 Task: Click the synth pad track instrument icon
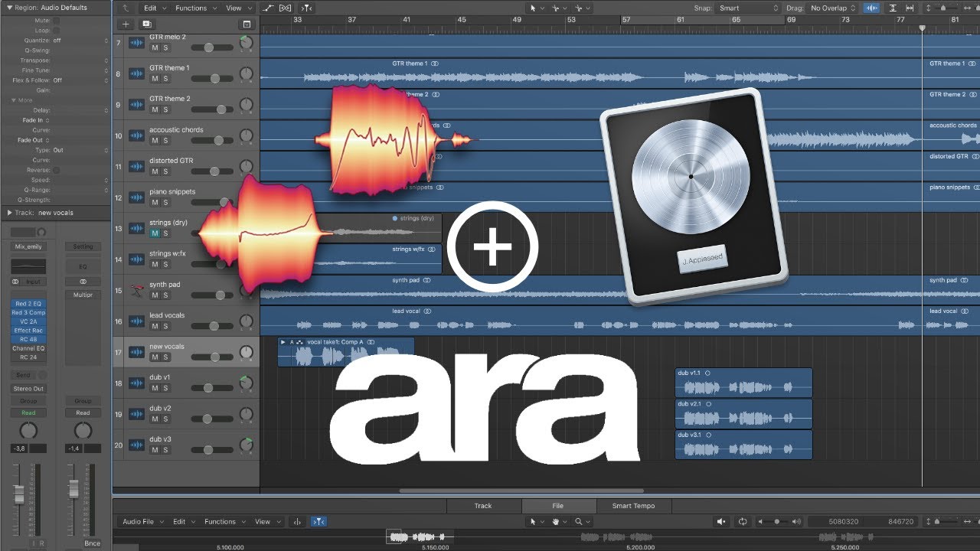click(136, 290)
